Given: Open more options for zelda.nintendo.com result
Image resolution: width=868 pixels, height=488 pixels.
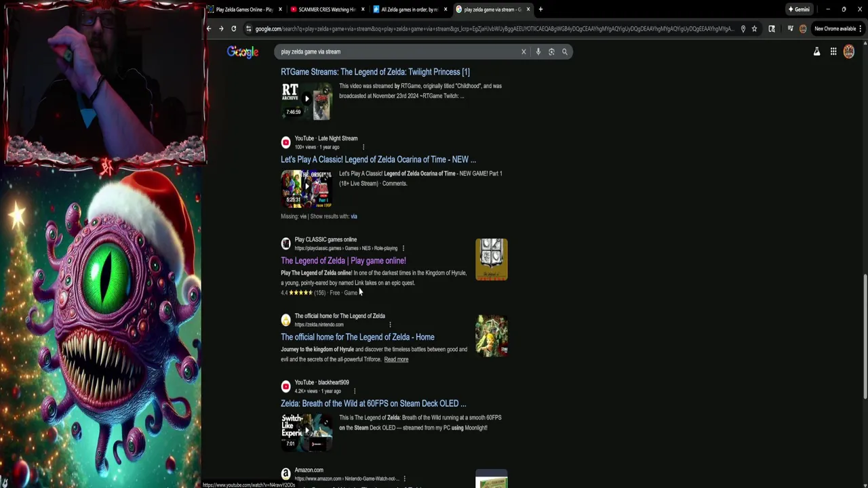Looking at the screenshot, I should click(x=390, y=325).
